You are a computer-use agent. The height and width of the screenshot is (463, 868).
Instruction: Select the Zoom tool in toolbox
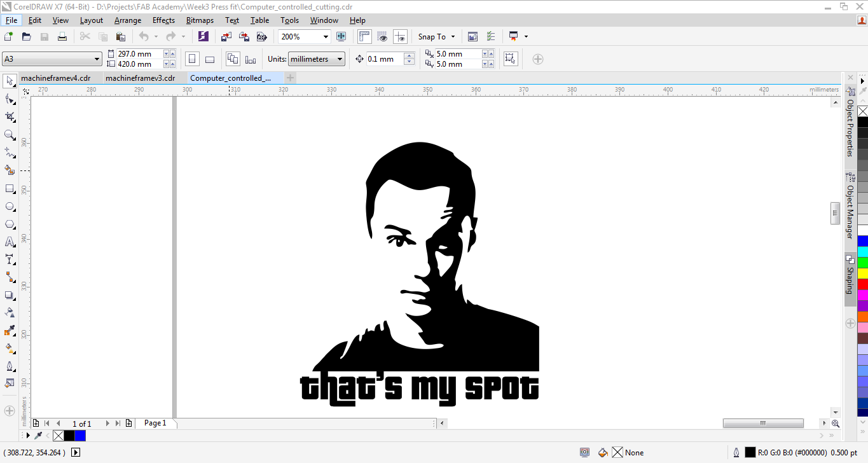click(x=10, y=135)
